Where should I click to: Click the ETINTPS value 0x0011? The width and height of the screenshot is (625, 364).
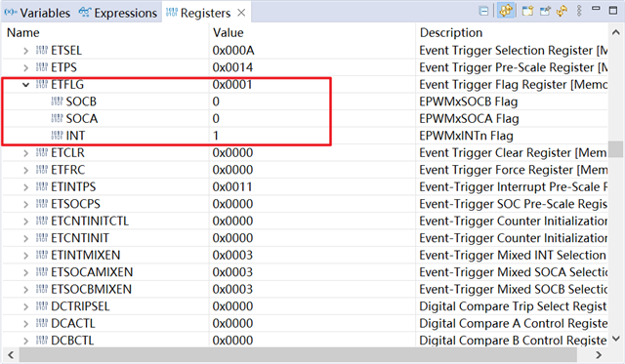(232, 186)
